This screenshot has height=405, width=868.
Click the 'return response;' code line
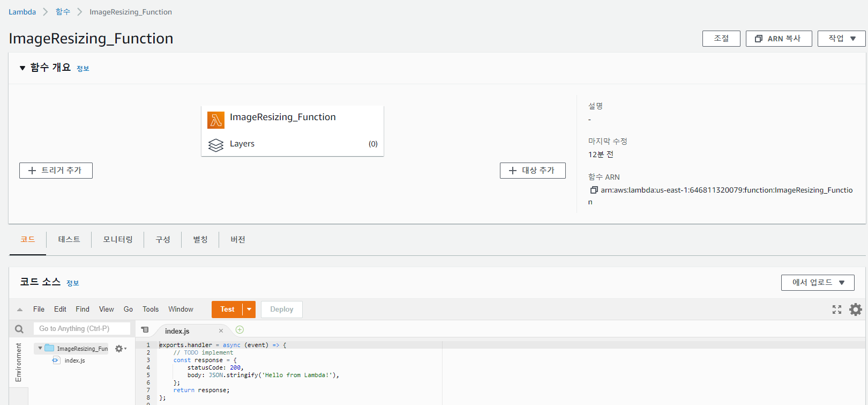pos(201,390)
